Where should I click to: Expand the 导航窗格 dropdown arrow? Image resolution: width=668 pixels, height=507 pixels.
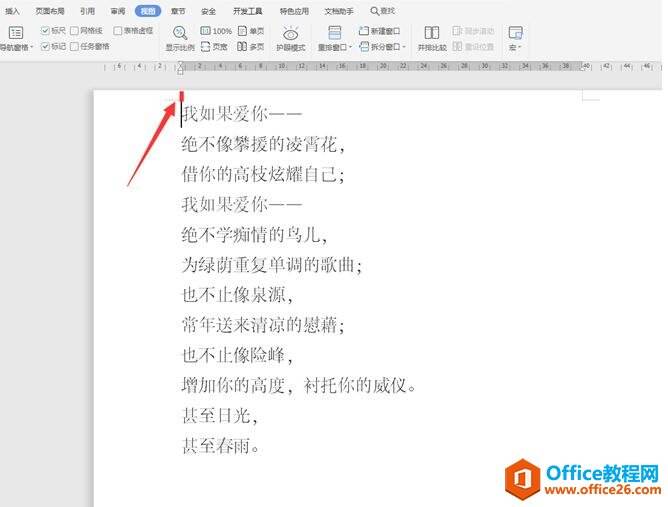click(x=32, y=47)
